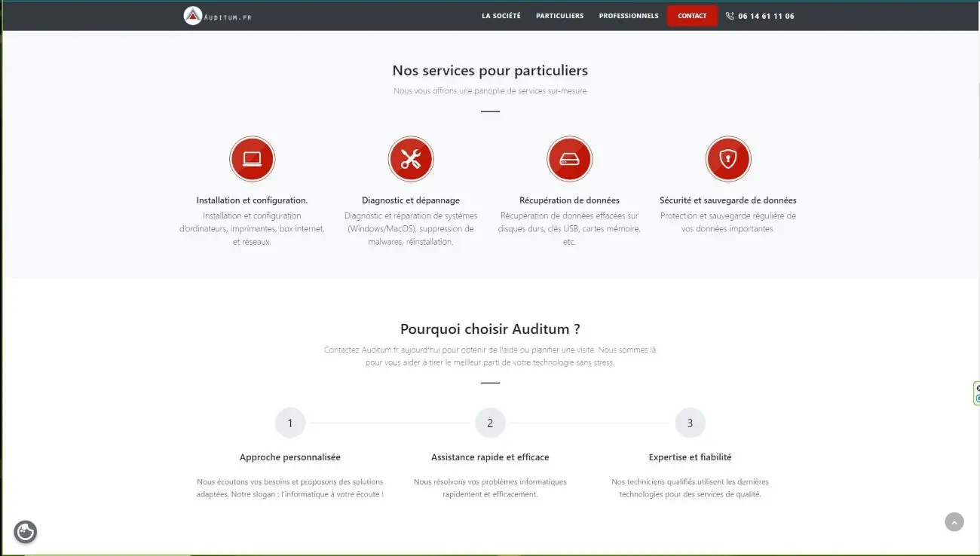Click the subtitle about services sur-mesure

tap(490, 91)
